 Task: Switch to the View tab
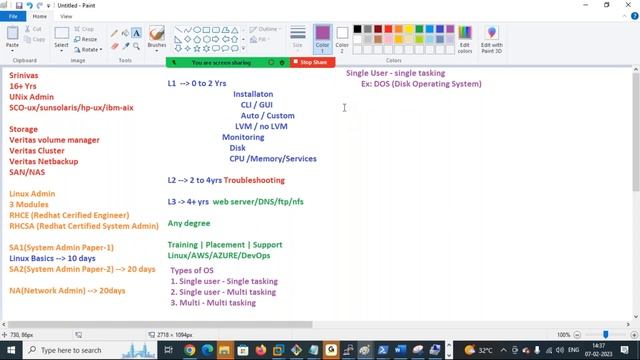click(x=66, y=16)
